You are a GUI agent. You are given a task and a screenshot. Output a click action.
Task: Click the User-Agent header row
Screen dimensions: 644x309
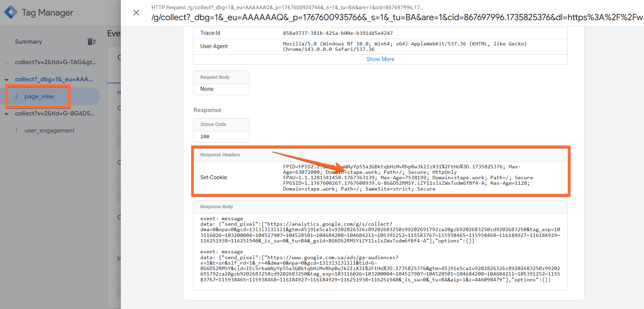point(214,46)
